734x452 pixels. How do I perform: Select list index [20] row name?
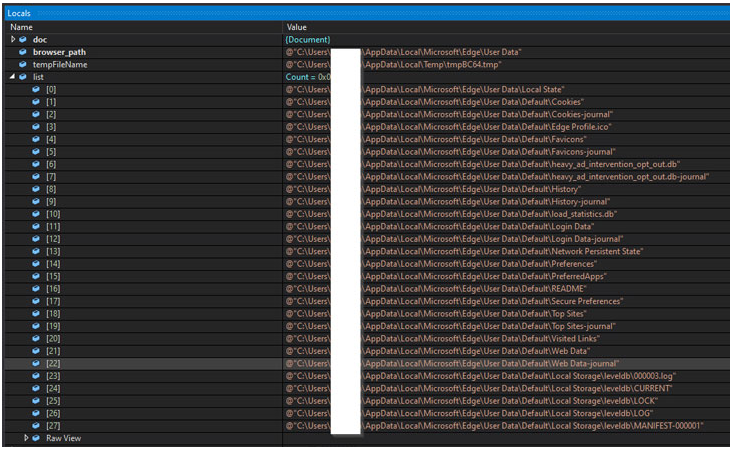pyautogui.click(x=53, y=338)
